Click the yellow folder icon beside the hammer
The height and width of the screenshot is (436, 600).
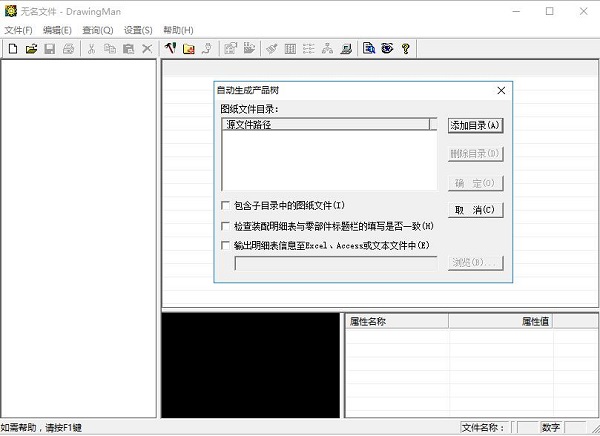[x=188, y=48]
